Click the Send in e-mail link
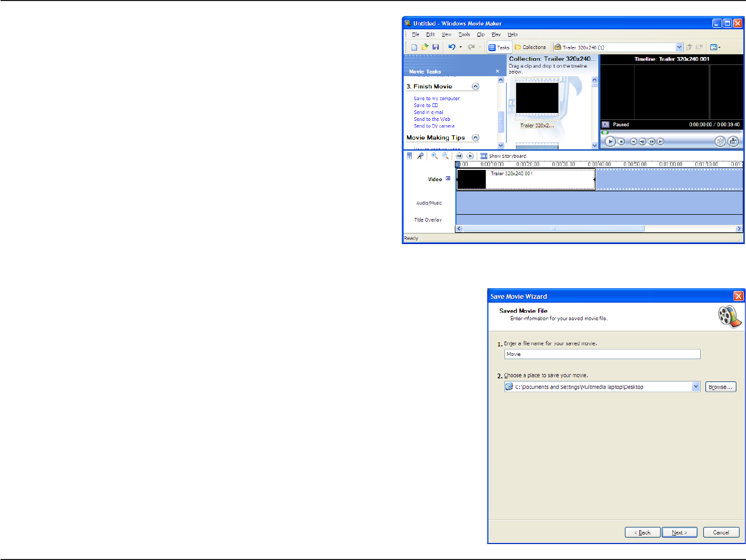 tap(429, 112)
